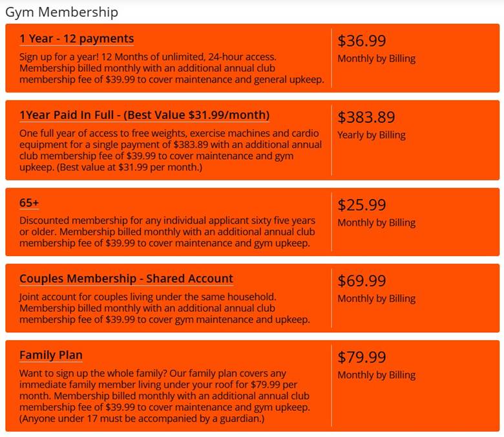The height and width of the screenshot is (437, 504).
Task: Click the "1Year Paid In Full" membership title
Action: point(144,115)
